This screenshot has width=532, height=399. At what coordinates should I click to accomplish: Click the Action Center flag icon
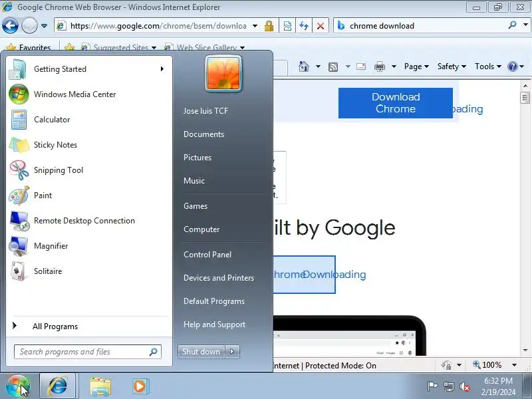[432, 386]
